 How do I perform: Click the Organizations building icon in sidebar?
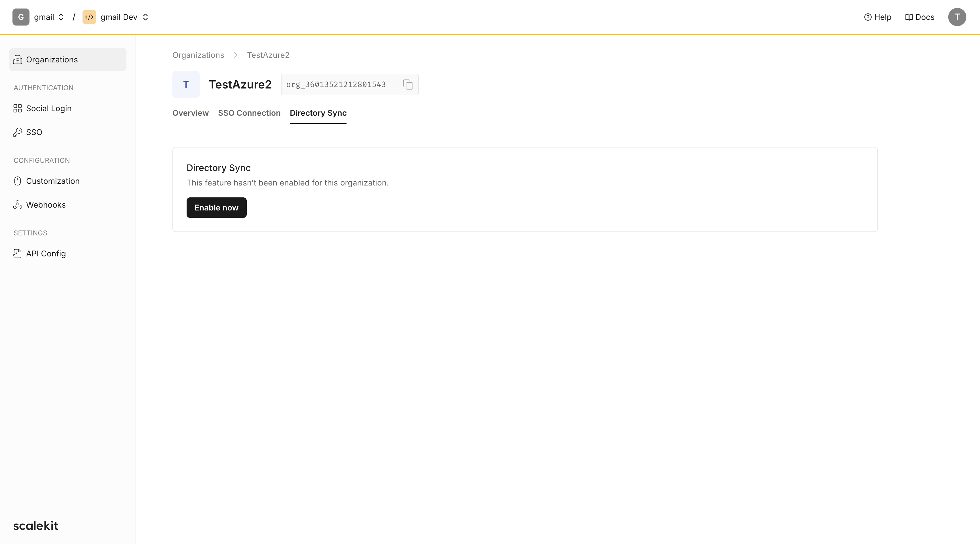click(18, 60)
